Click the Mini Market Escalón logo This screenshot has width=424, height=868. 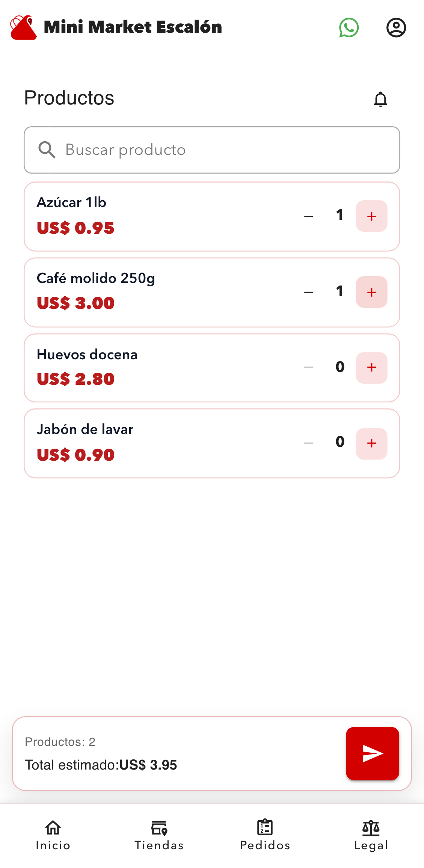point(24,27)
